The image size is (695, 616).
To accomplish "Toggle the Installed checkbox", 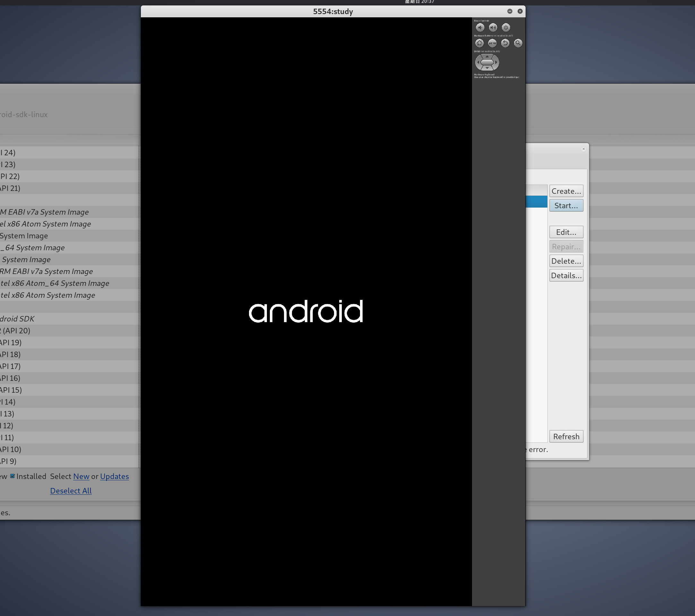I will coord(13,476).
